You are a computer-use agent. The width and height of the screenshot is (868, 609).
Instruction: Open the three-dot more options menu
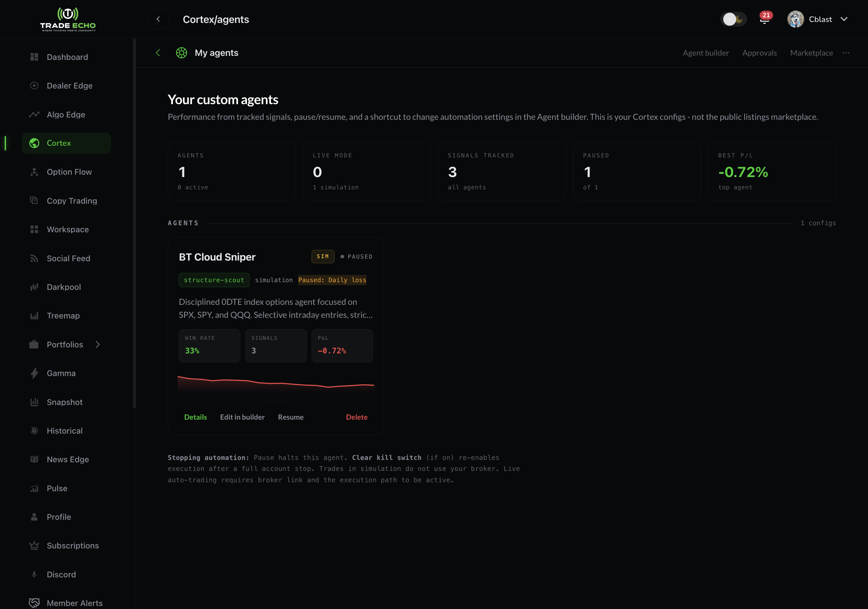846,53
